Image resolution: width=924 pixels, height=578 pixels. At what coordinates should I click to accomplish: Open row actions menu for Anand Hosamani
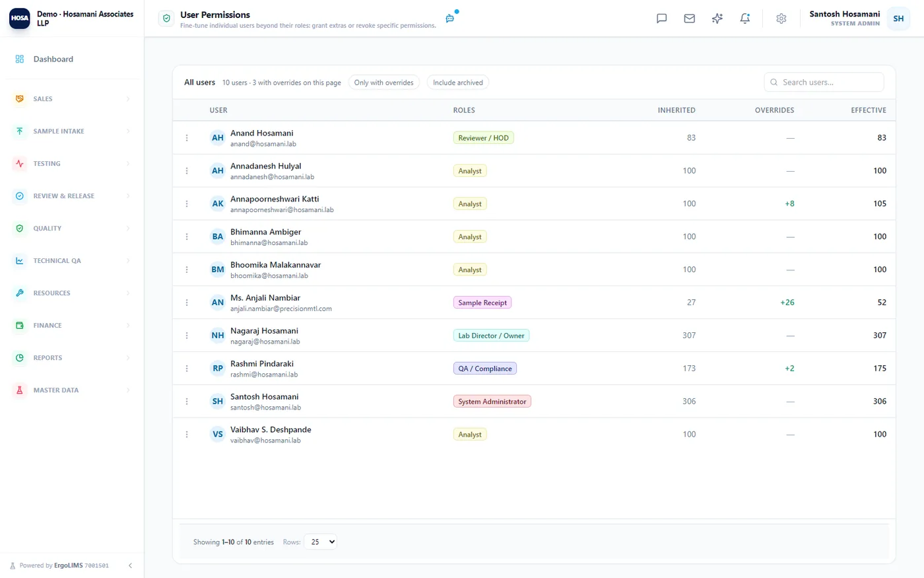click(x=187, y=138)
